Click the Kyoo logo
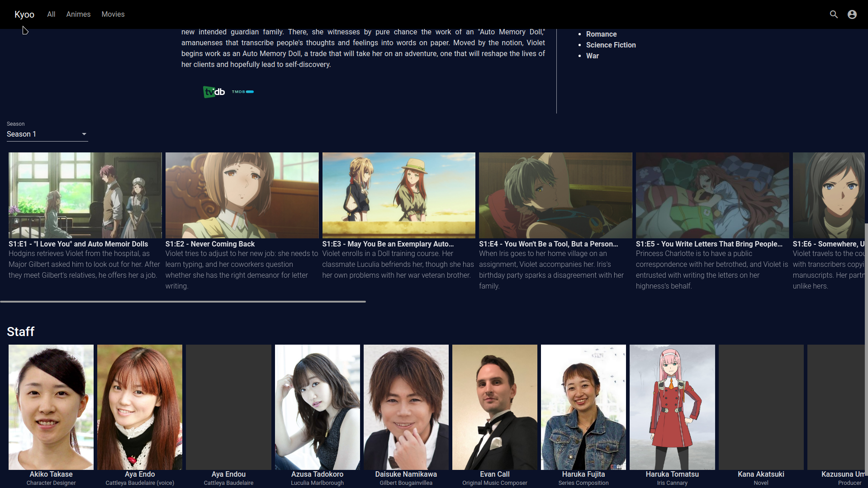This screenshot has width=868, height=488. coord(24,14)
